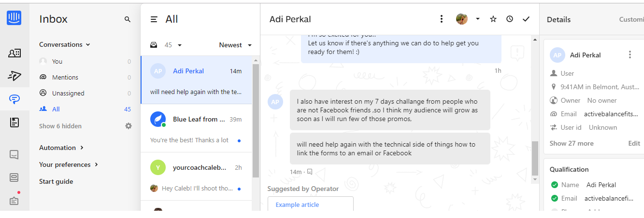Click the Suggested by Operator label
The height and width of the screenshot is (218, 644).
coord(303,189)
